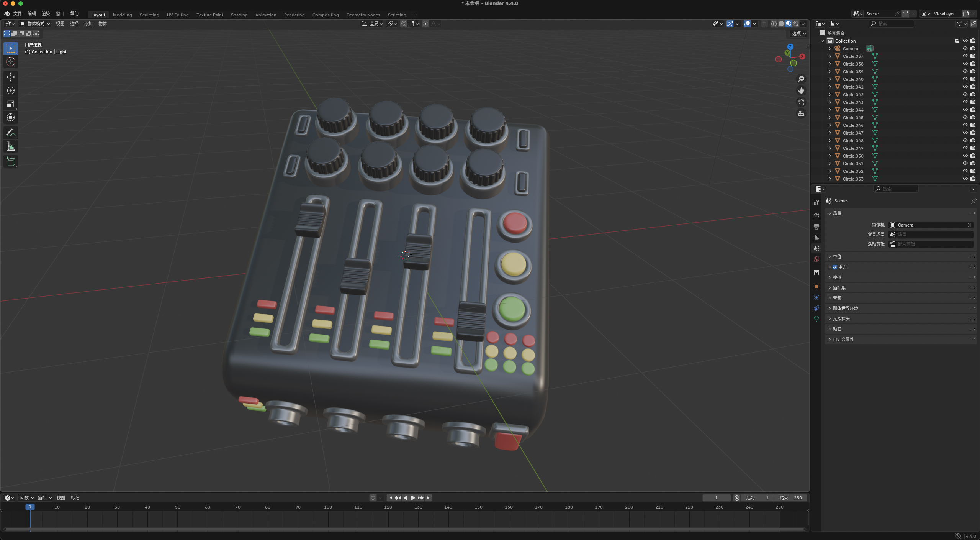This screenshot has height=540, width=980.
Task: Hide Circle.040 with its eye icon
Action: coord(965,79)
